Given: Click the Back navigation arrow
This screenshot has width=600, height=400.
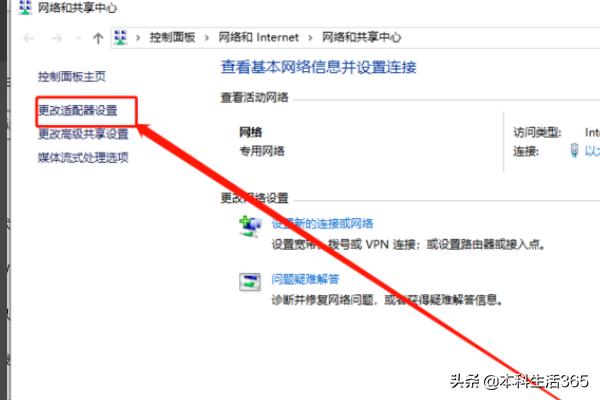Looking at the screenshot, I should 29,38.
